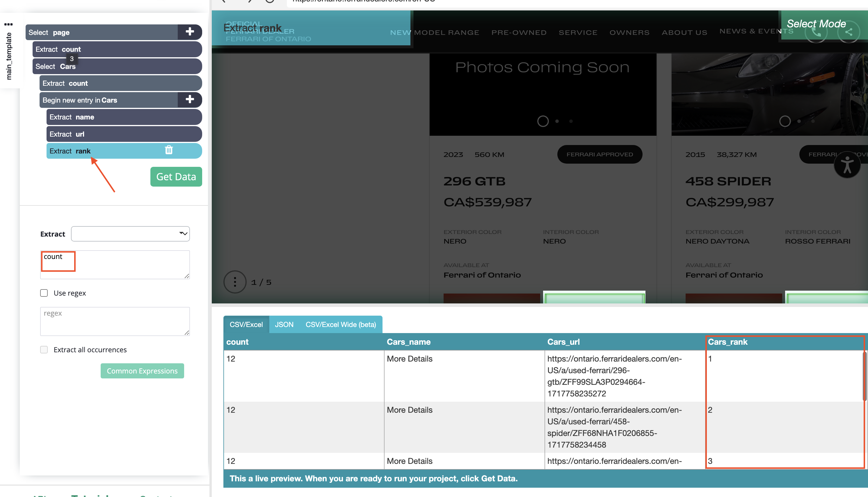Delete the Extract rank command via trash icon
Screen dimensions: 868x497
coord(169,150)
